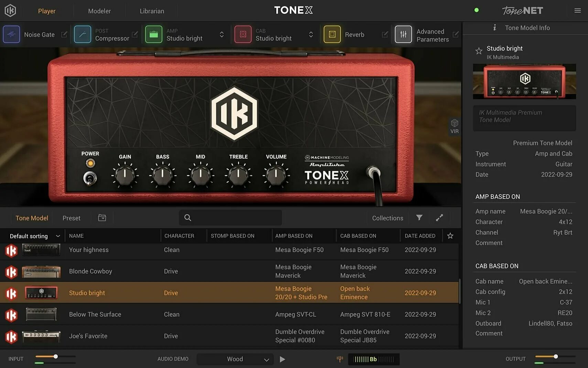Switch to the Preset tab
Screen dimensions: 588x368
(x=71, y=218)
